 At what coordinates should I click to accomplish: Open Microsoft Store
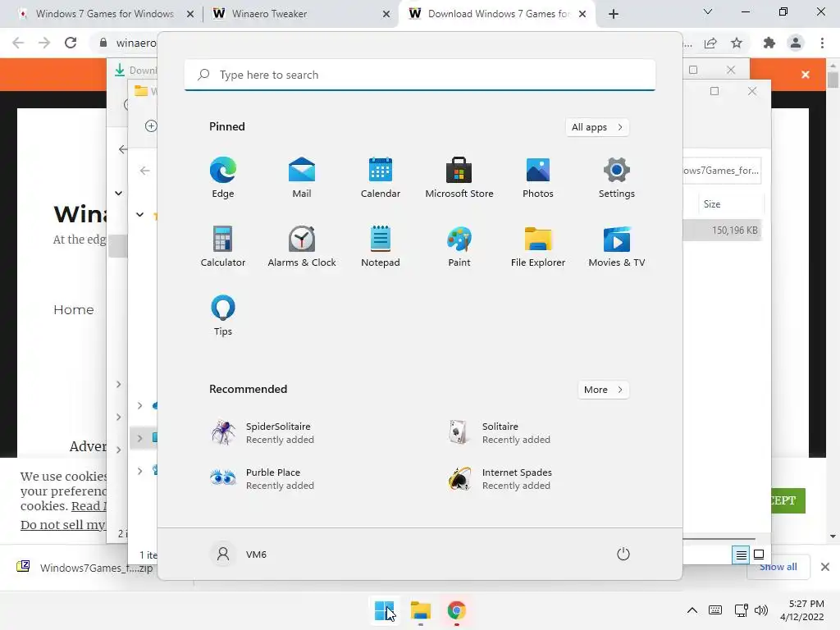[459, 177]
